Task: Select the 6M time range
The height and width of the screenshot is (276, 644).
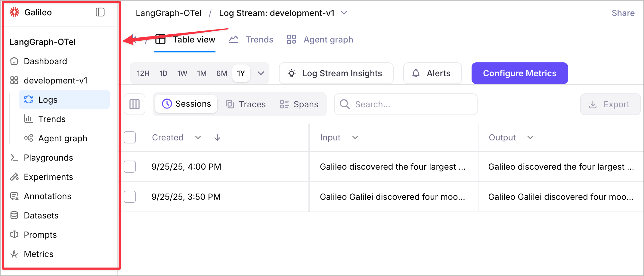Action: click(x=222, y=73)
